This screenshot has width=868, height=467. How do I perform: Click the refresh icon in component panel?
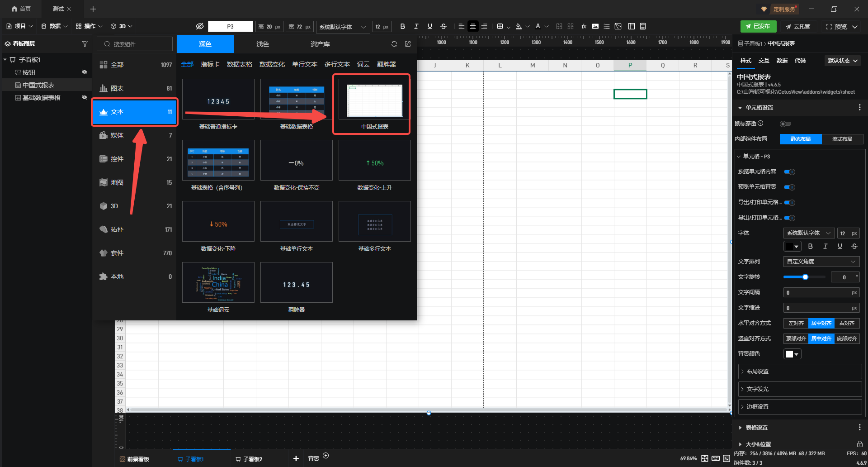click(394, 44)
